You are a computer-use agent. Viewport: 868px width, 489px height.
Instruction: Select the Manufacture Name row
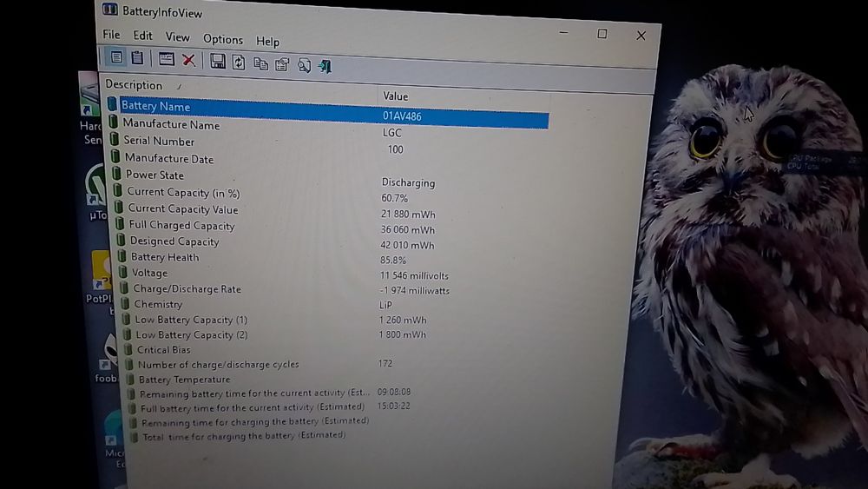coord(328,129)
